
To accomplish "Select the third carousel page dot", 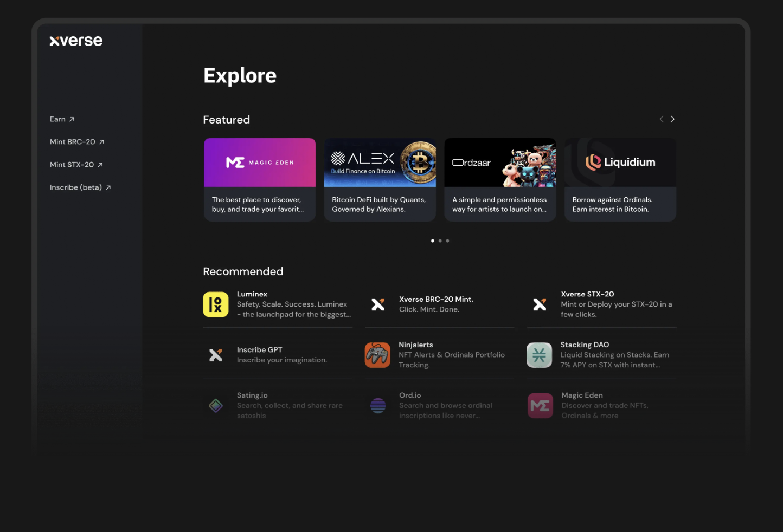I will 447,241.
